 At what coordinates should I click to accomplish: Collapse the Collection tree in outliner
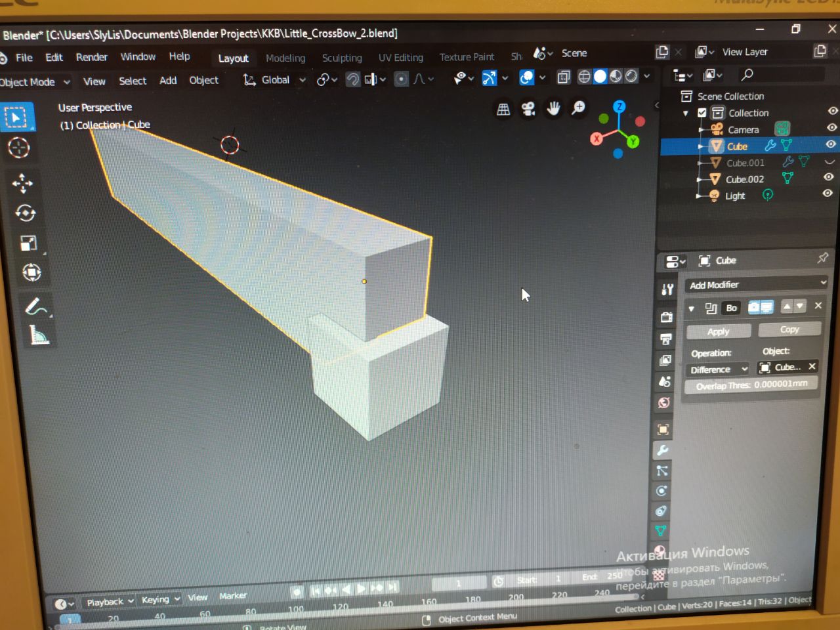pyautogui.click(x=686, y=113)
